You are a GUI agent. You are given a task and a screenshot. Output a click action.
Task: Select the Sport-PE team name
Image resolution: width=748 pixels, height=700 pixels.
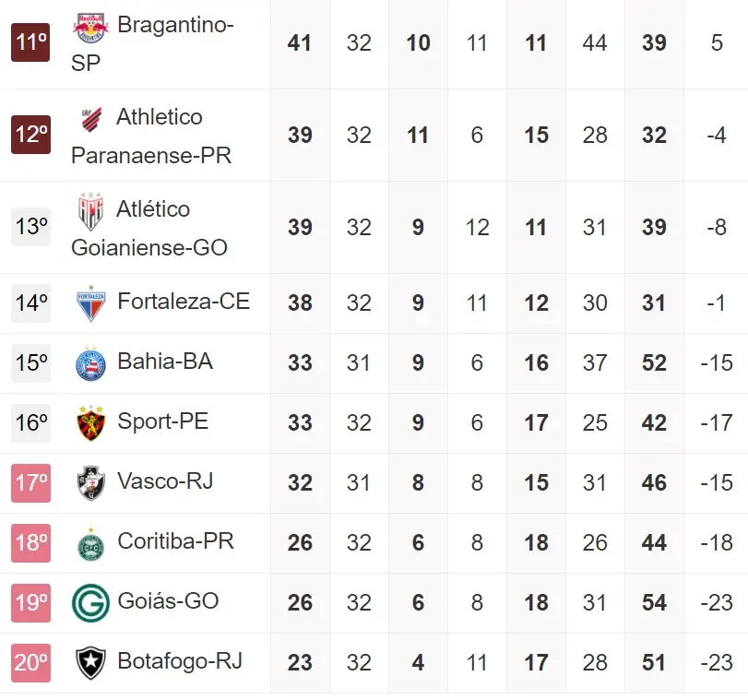tap(162, 421)
